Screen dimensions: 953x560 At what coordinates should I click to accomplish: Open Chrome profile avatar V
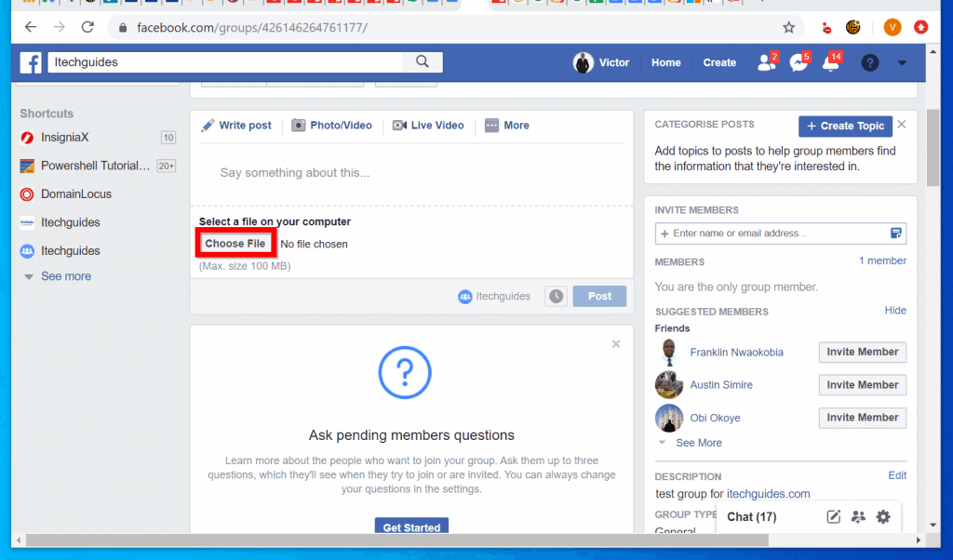click(x=893, y=27)
